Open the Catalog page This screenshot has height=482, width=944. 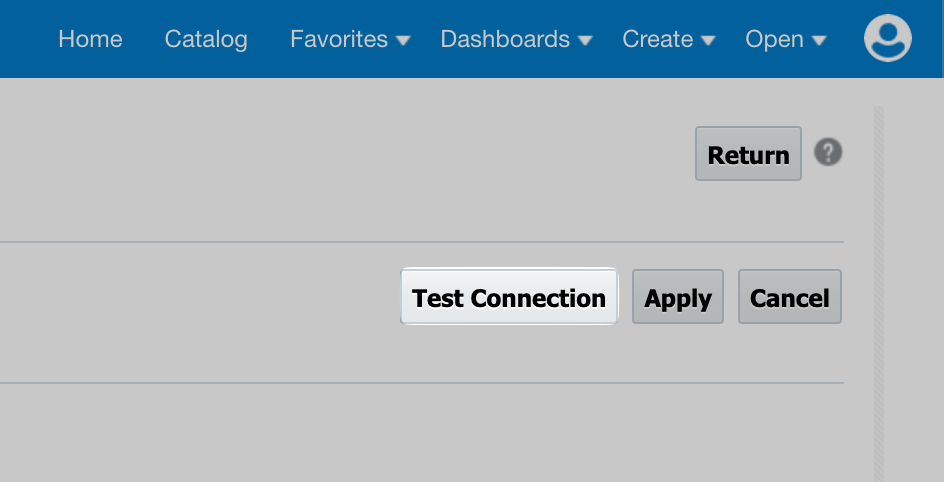click(x=206, y=39)
